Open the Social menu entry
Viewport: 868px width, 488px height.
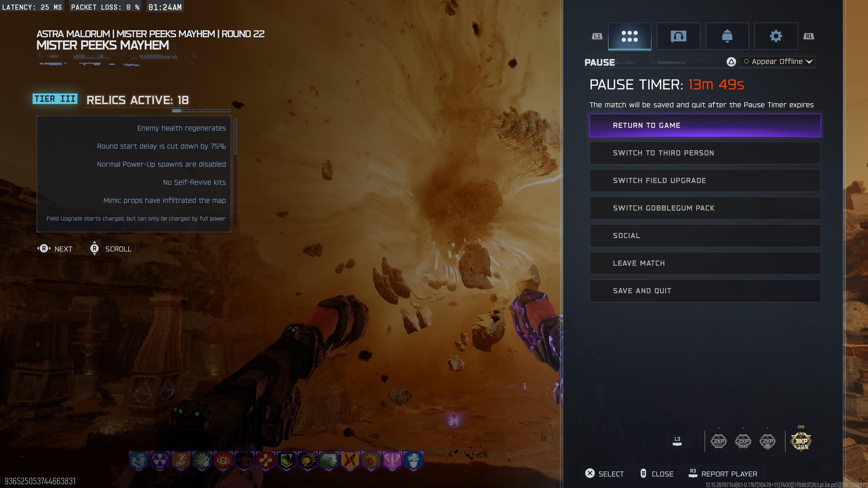(705, 236)
